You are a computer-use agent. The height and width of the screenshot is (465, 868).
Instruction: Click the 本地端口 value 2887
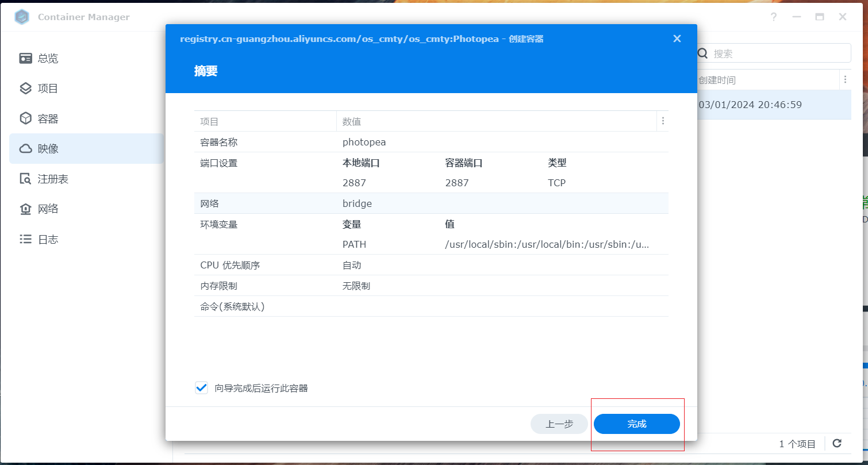click(x=354, y=183)
